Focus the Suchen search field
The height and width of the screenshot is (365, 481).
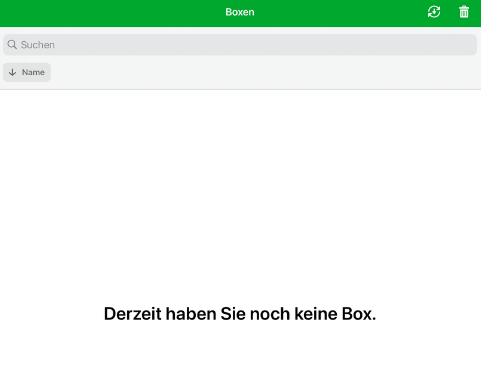tap(240, 45)
